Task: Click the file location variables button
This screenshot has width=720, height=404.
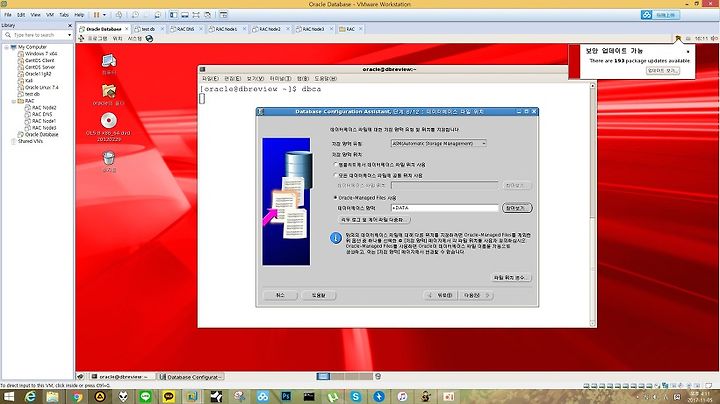Action: tap(512, 278)
